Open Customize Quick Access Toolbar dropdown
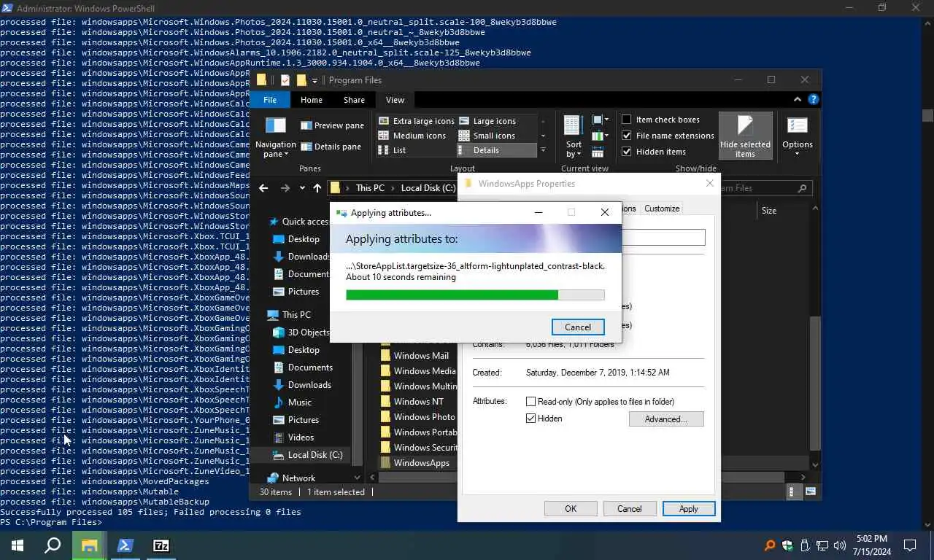 coord(314,80)
